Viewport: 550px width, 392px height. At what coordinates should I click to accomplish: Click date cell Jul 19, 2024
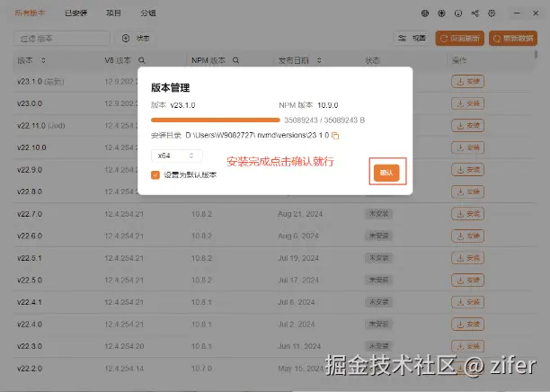[298, 258]
